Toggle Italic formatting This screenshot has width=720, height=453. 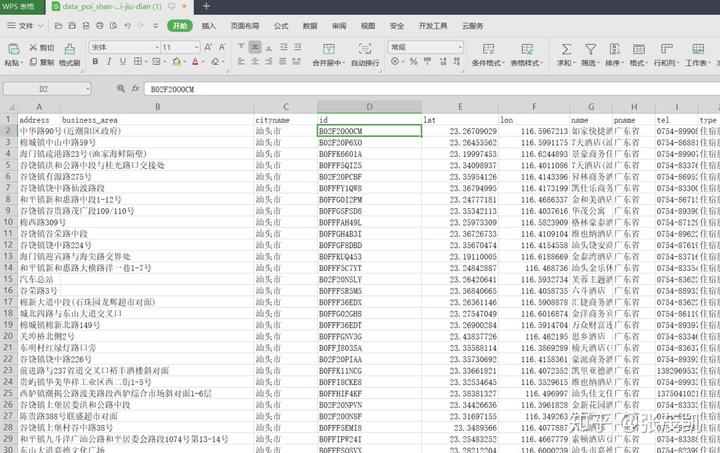coord(109,62)
